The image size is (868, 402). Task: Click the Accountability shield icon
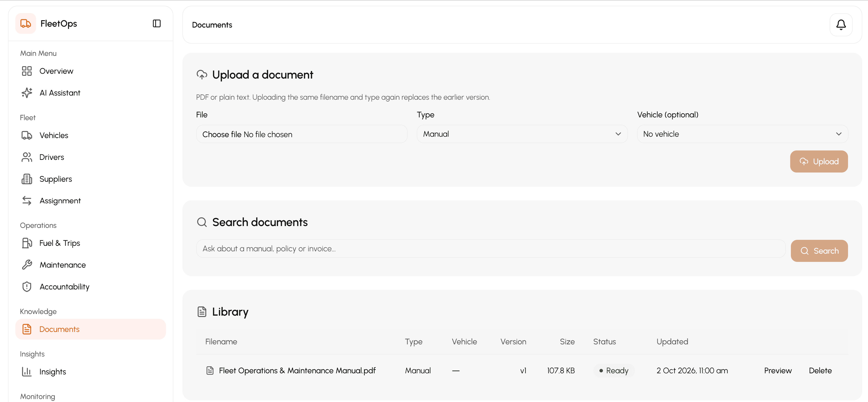pos(27,287)
